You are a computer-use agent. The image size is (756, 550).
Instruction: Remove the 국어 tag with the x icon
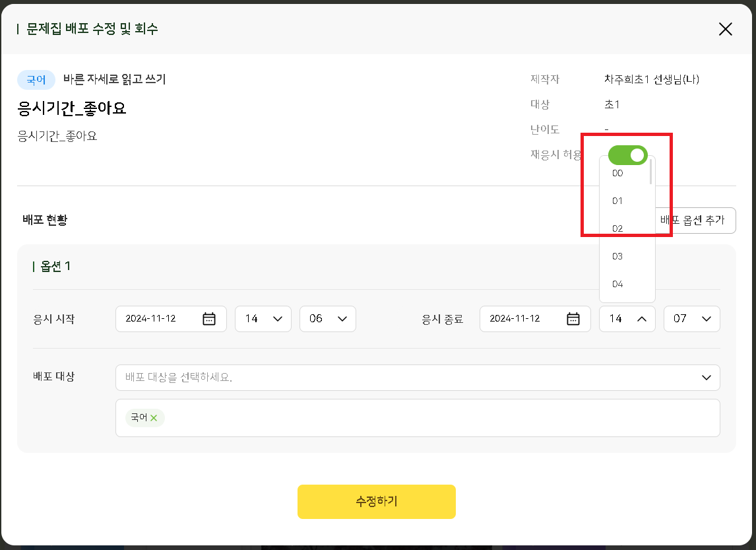pos(154,418)
